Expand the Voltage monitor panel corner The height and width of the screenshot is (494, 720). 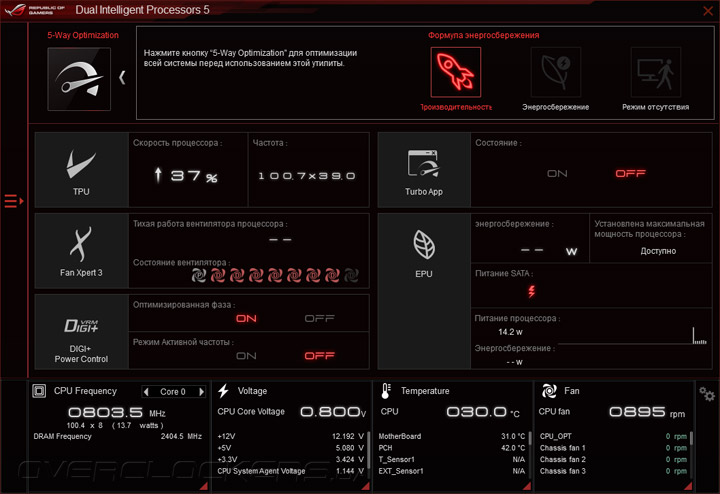(366, 486)
